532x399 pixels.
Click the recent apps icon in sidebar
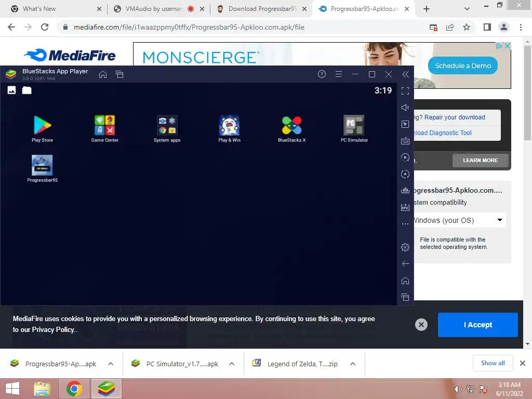pos(405,297)
